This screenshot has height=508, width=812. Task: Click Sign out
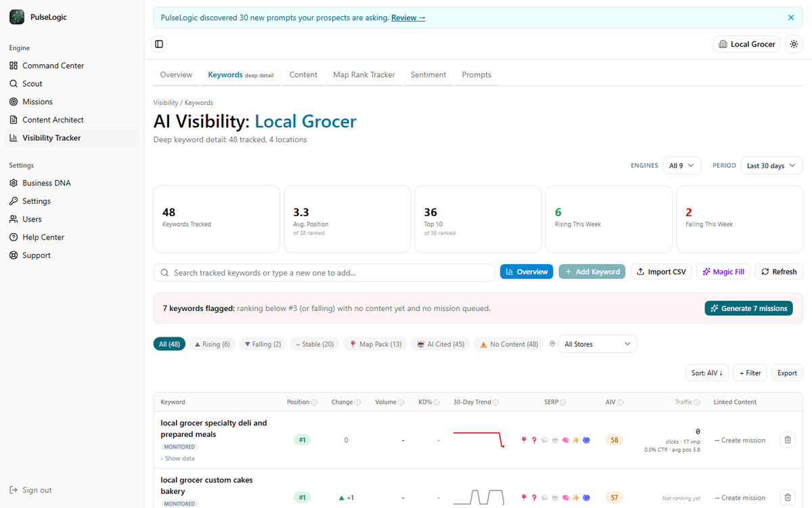30,490
